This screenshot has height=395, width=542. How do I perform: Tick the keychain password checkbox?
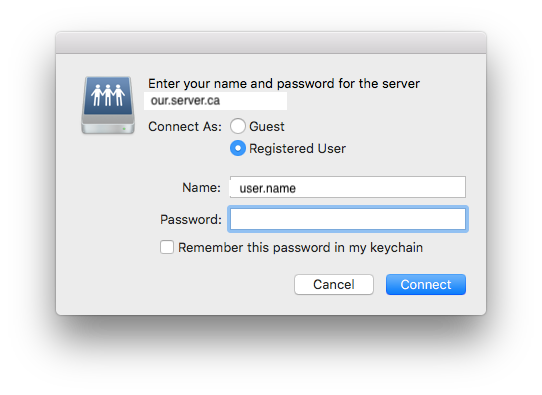pos(167,247)
